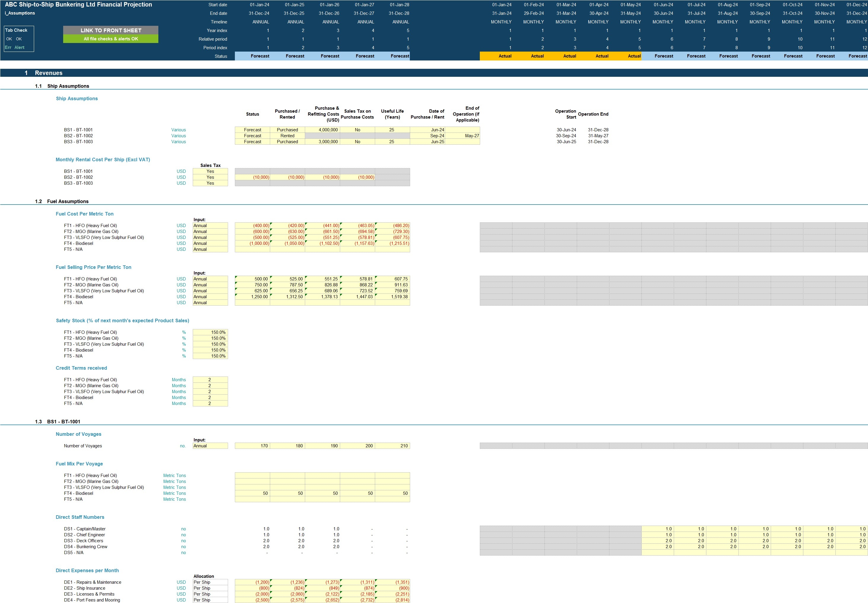This screenshot has width=868, height=603.
Task: Select HFO fuel cost (400.00)
Action: pyautogui.click(x=252, y=226)
